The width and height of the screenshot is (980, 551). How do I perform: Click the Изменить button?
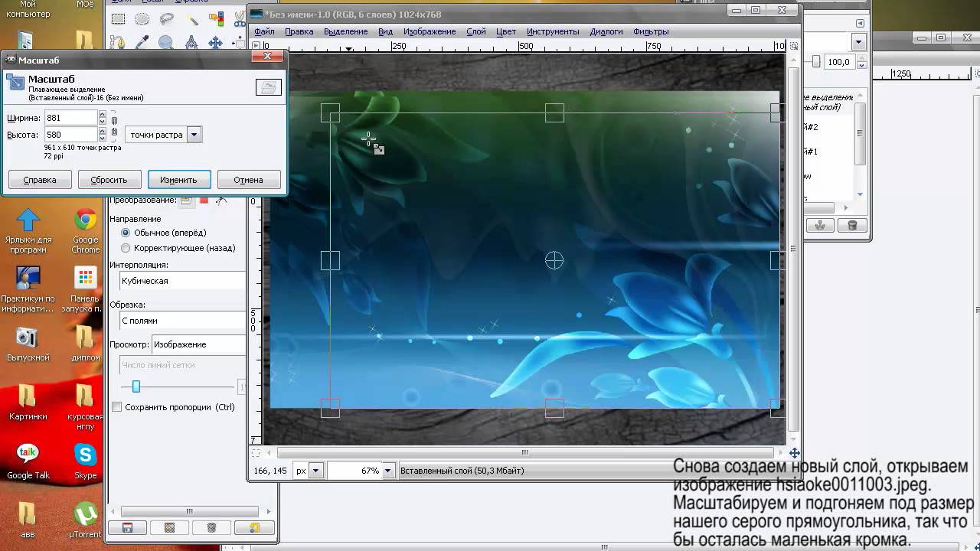178,180
